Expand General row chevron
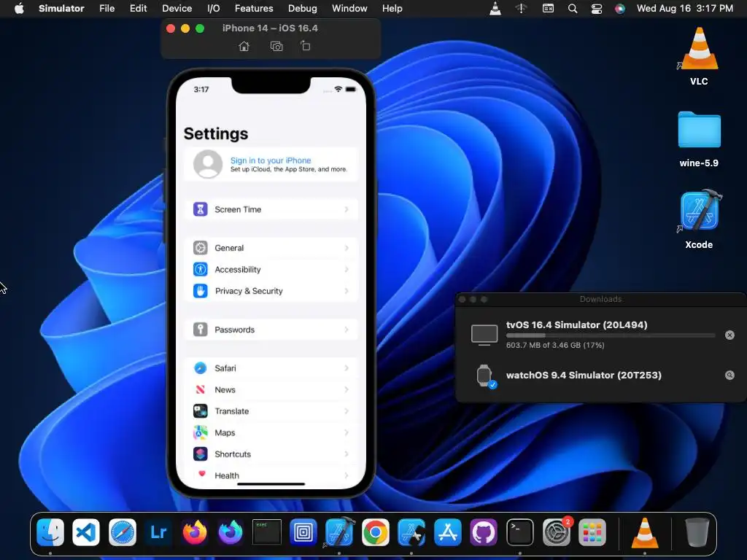Image resolution: width=747 pixels, height=560 pixels. [x=347, y=248]
